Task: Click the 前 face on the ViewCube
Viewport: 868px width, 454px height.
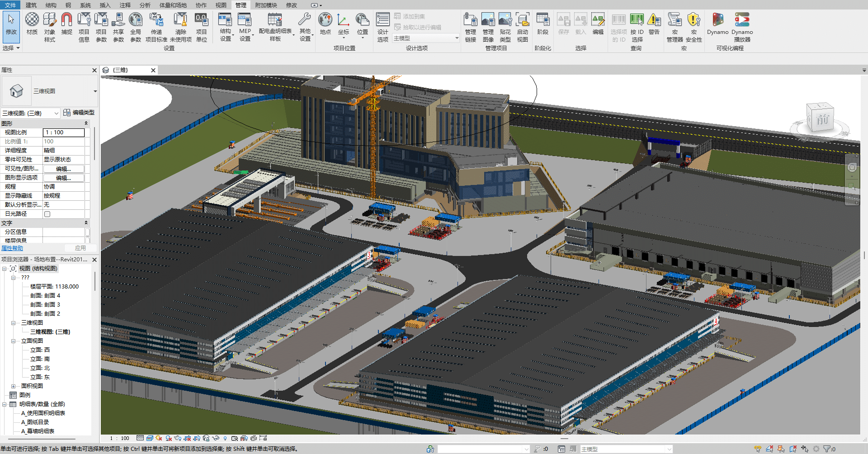Action: [823, 120]
